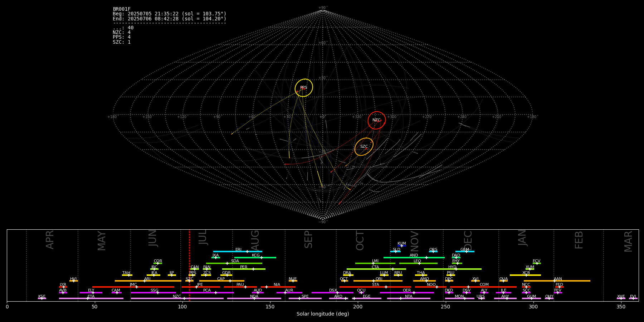
Task: Click the 'SZC: 1' legend count
Action: 122,42
